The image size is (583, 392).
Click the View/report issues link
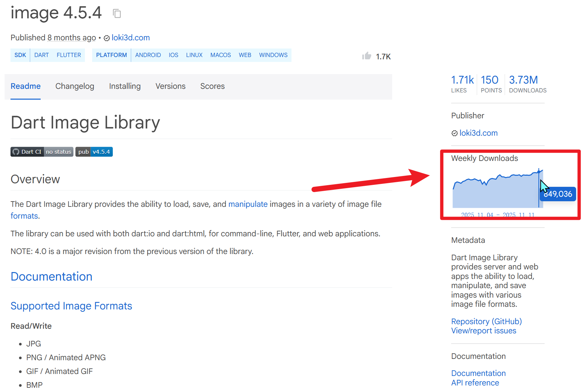[484, 331]
